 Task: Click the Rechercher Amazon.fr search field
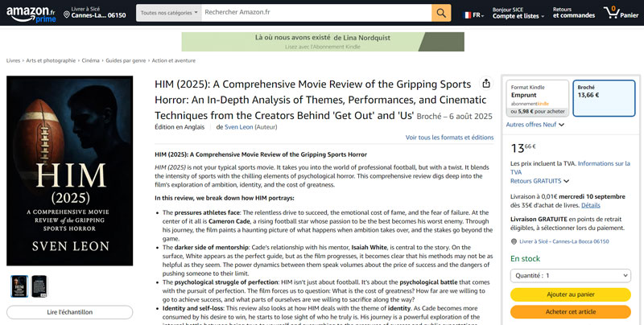(x=316, y=13)
